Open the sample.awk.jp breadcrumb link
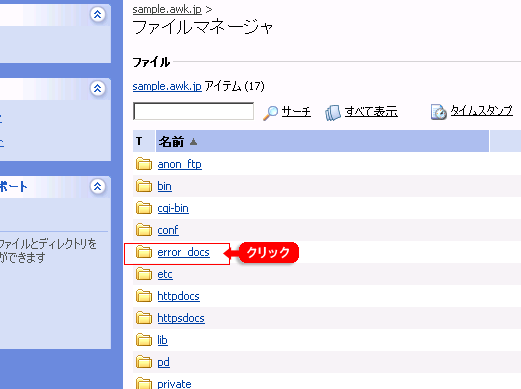 click(167, 9)
